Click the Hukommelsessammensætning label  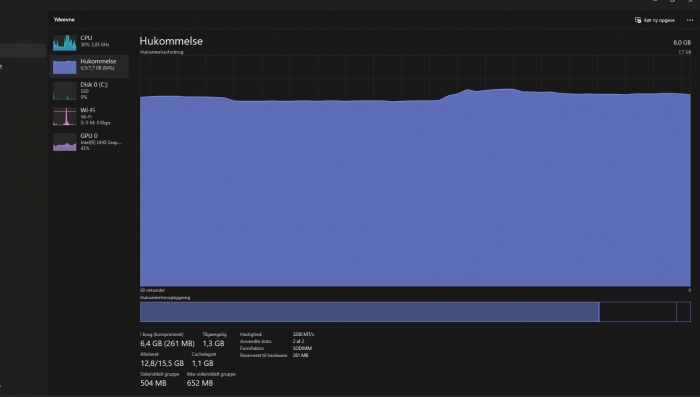pos(165,298)
